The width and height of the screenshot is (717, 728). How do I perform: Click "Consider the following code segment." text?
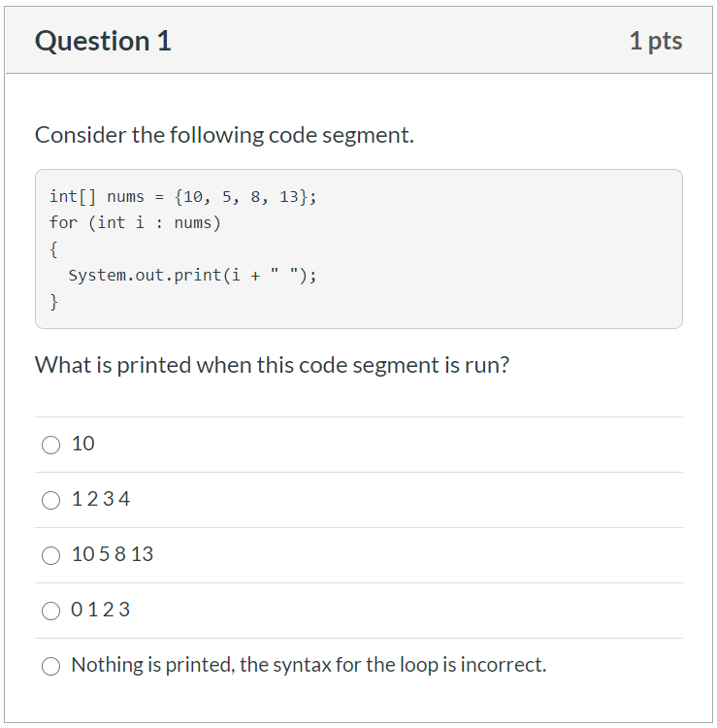224,135
